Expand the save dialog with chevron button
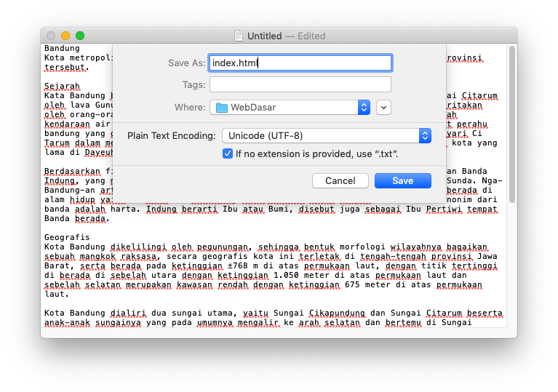The width and height of the screenshot is (558, 392). tap(384, 108)
